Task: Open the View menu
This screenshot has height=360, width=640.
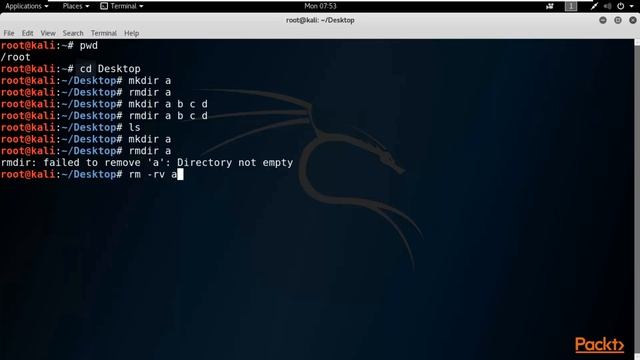Action: click(48, 33)
